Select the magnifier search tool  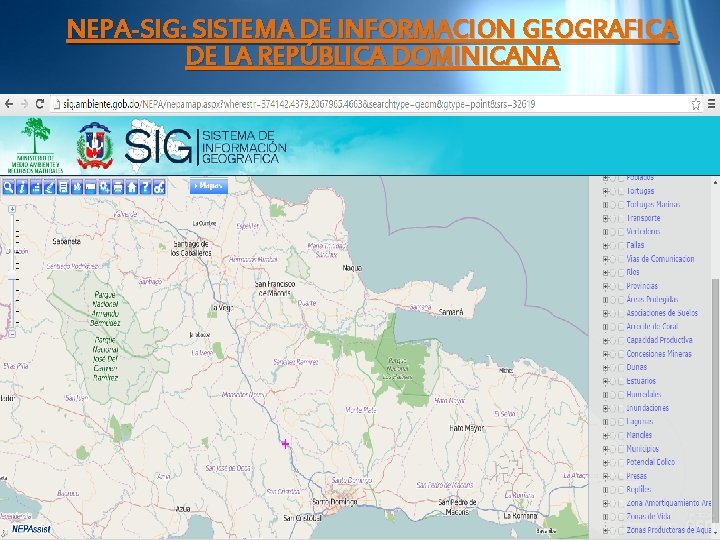click(x=8, y=187)
